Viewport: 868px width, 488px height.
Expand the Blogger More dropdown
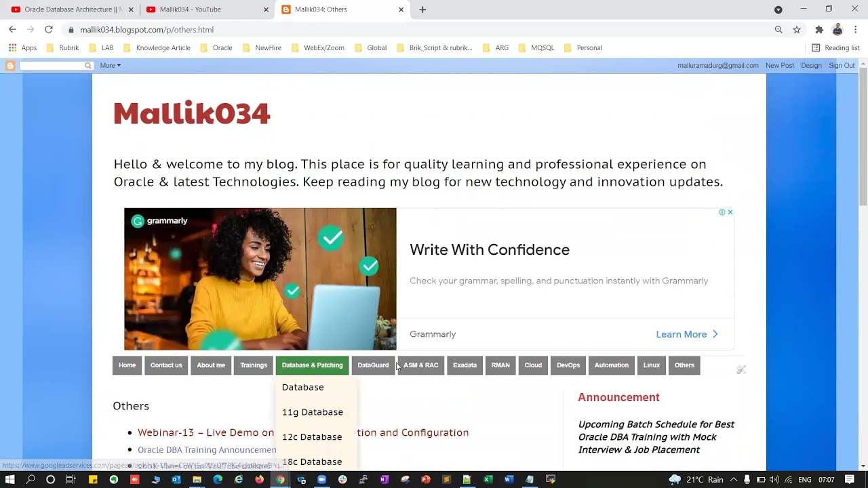point(111,66)
